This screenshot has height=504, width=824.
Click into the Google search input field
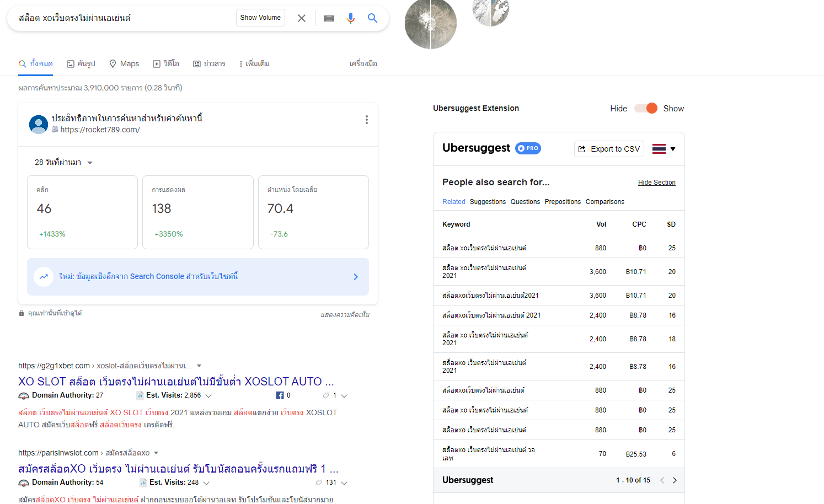pyautogui.click(x=124, y=18)
